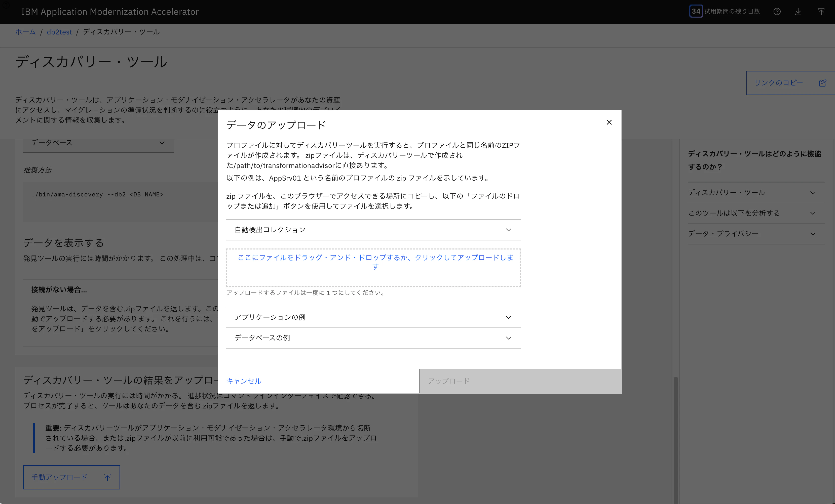
Task: Click the download icon in top header
Action: tap(798, 12)
